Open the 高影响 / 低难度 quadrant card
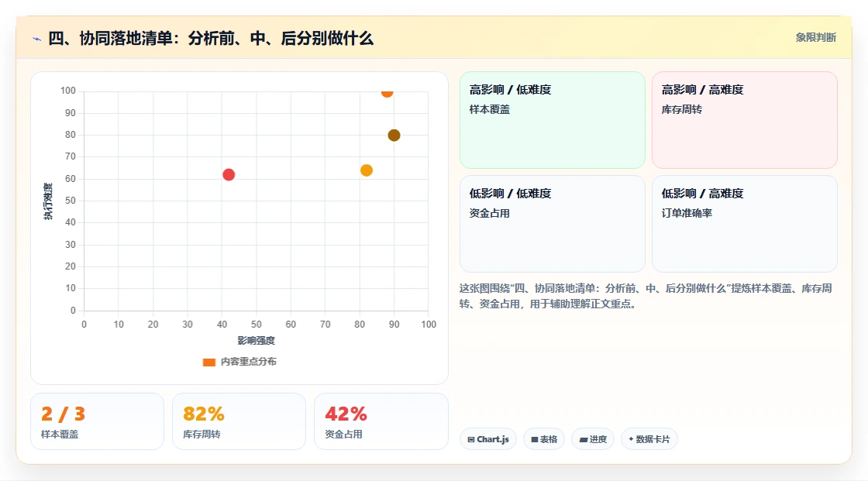This screenshot has width=868, height=481. coord(552,119)
